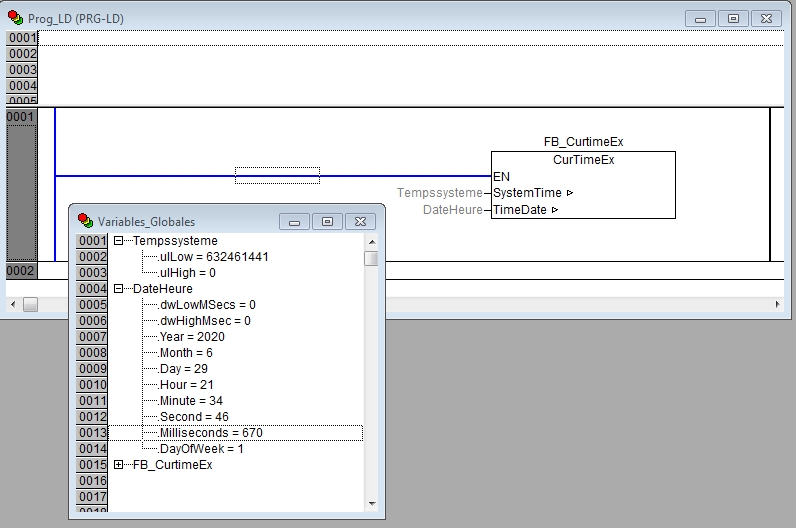This screenshot has height=528, width=796.
Task: Click the Variables_Globales window title icon
Action: pyautogui.click(x=84, y=221)
